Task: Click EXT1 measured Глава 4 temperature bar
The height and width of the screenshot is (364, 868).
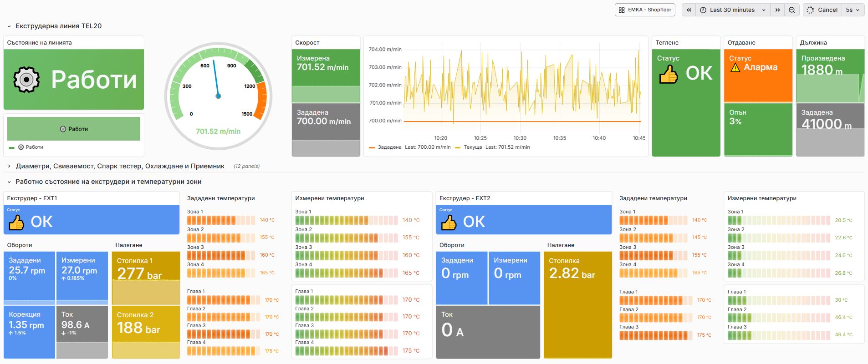Action: 346,351
